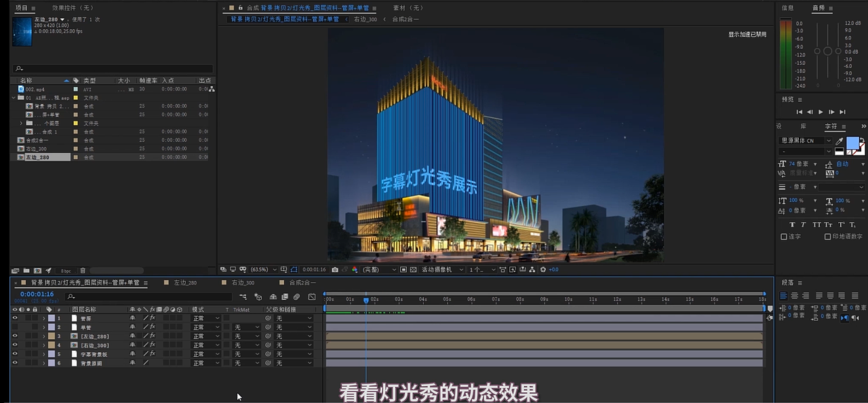Enable faux bold in the Character panel
Screen dimensions: 868x403
coord(793,224)
